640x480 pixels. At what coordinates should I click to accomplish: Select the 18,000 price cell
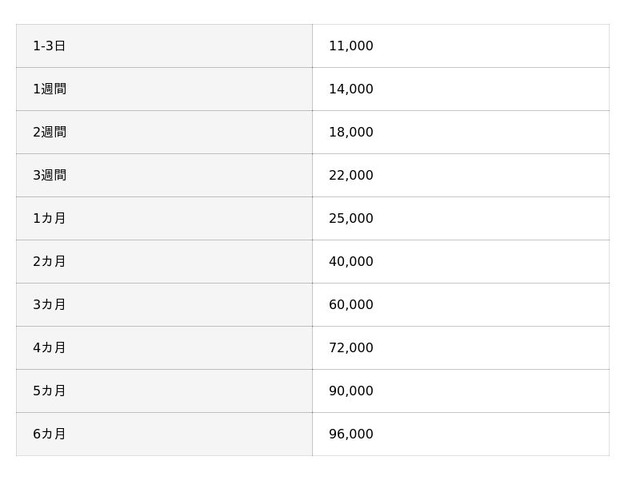351,132
